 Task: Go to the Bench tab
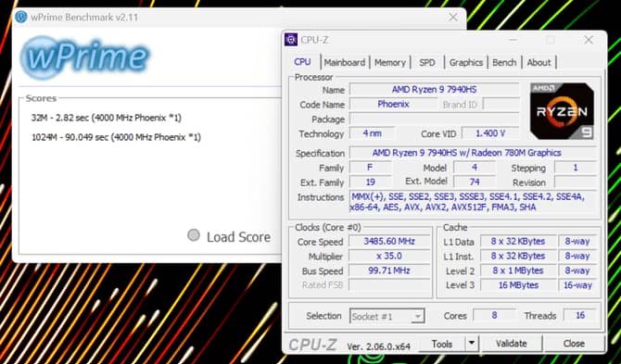[x=504, y=62]
